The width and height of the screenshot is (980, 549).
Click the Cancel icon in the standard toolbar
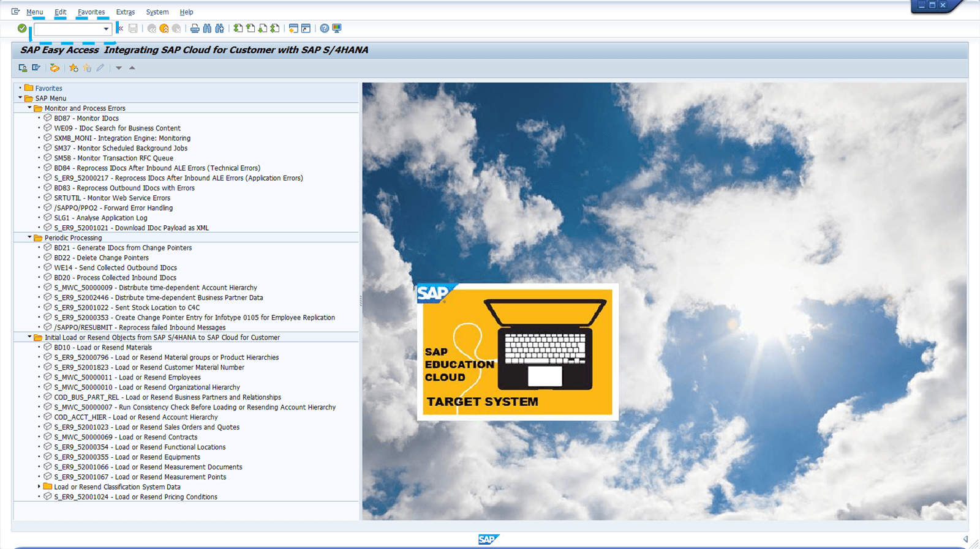click(x=176, y=28)
